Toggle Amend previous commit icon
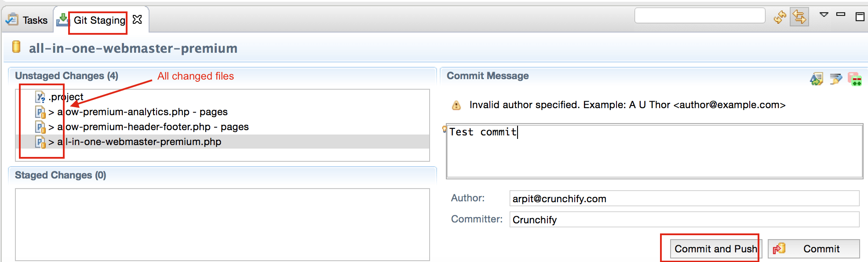 coord(817,79)
